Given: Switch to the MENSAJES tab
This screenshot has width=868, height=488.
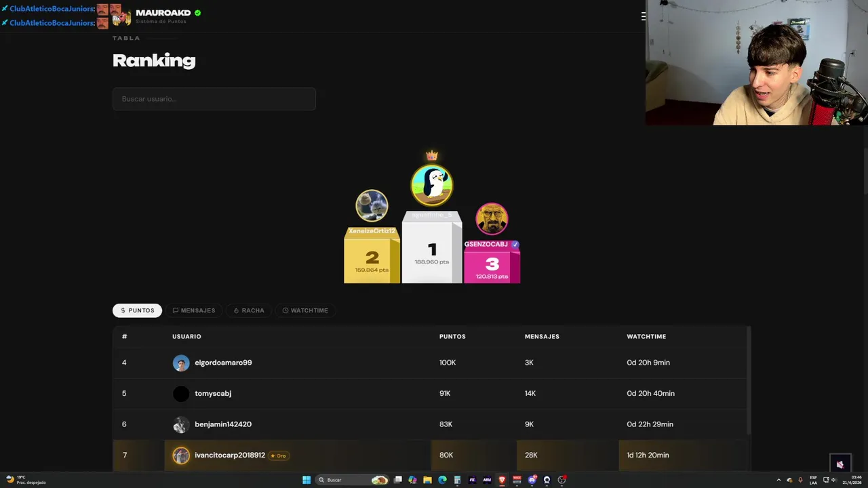Looking at the screenshot, I should click(x=194, y=310).
